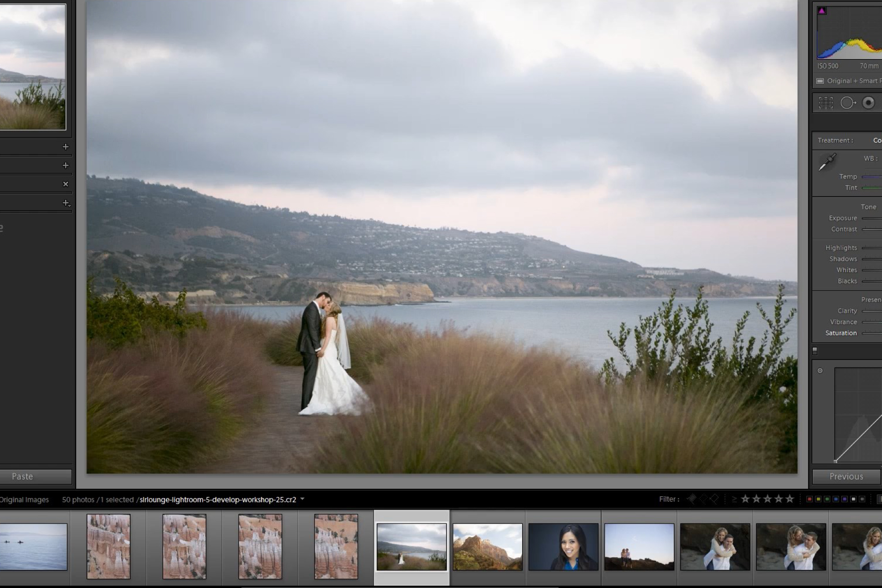Image resolution: width=882 pixels, height=588 pixels.
Task: Select the Spot Removal tool
Action: click(x=848, y=103)
